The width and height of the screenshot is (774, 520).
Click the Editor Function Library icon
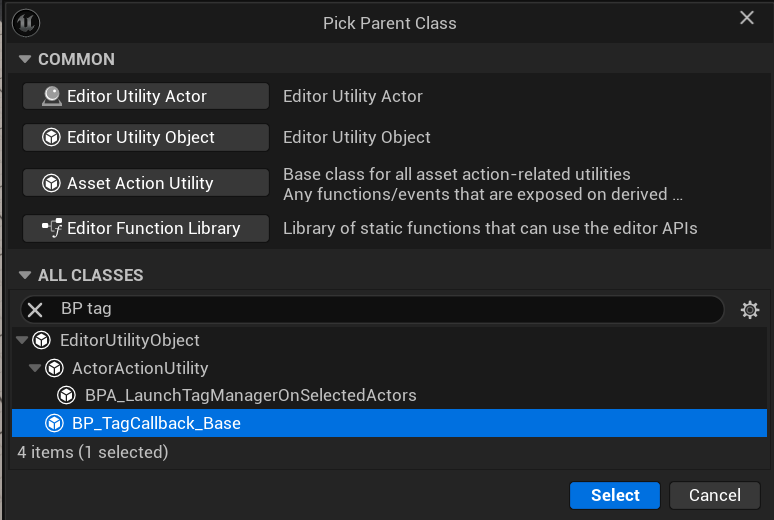point(51,229)
